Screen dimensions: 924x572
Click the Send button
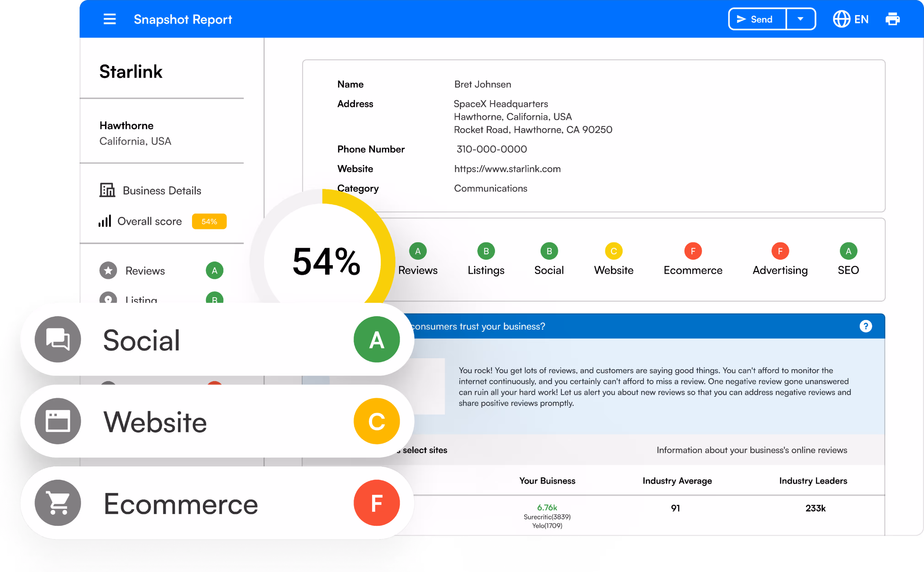(757, 19)
